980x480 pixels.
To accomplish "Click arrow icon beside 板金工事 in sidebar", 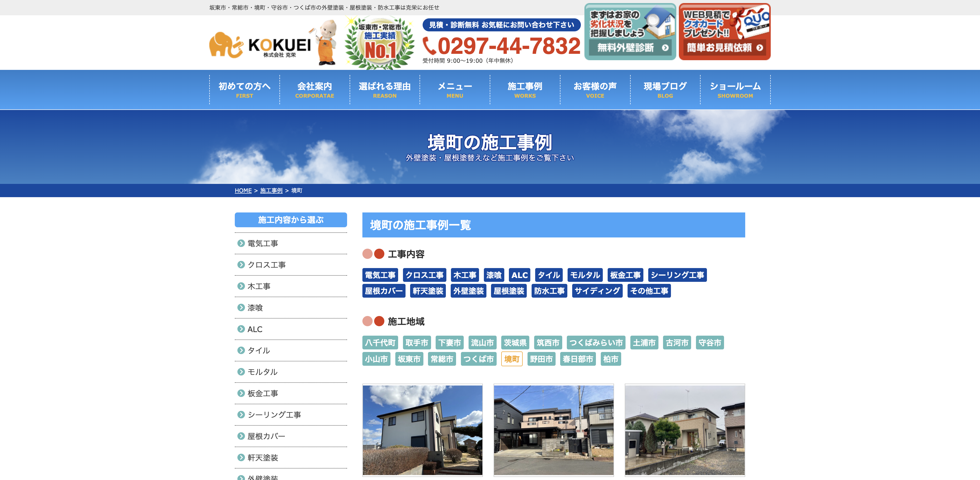I will (241, 393).
